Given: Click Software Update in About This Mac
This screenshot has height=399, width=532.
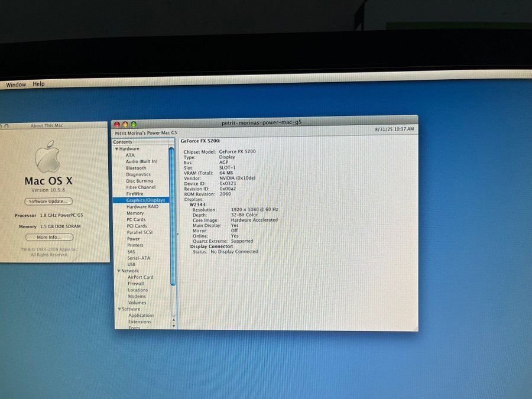Looking at the screenshot, I should point(48,201).
